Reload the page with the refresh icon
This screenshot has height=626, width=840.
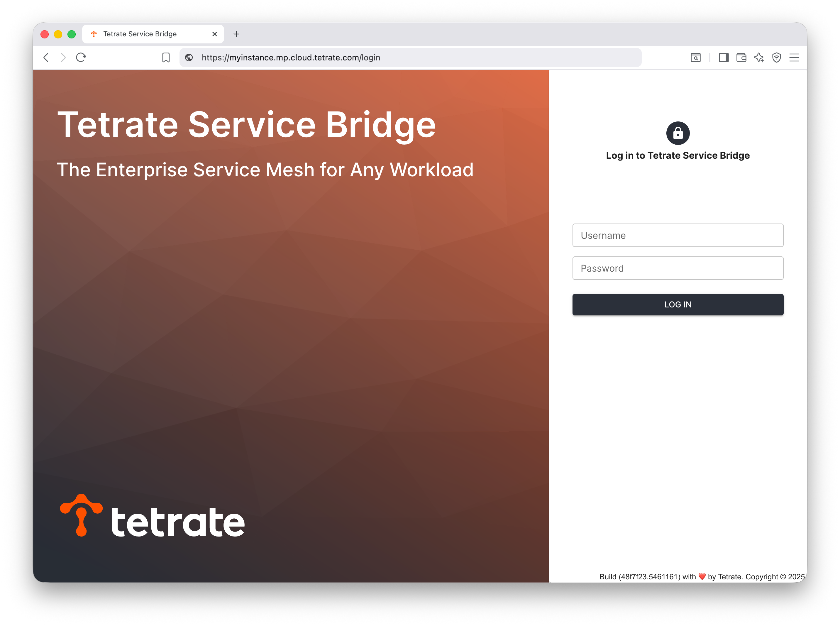pyautogui.click(x=81, y=57)
